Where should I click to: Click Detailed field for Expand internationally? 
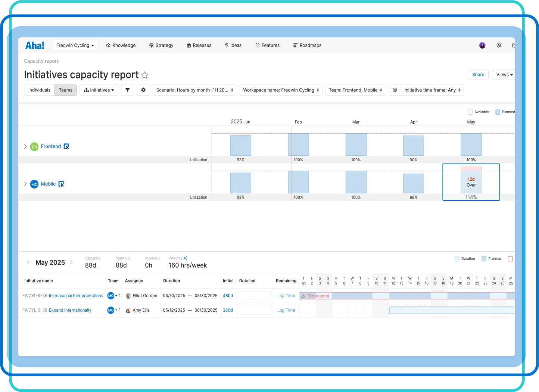(255, 310)
